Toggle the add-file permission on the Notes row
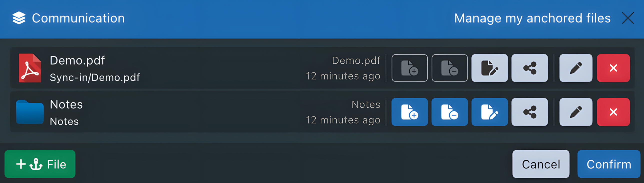644x183 pixels. pos(409,112)
